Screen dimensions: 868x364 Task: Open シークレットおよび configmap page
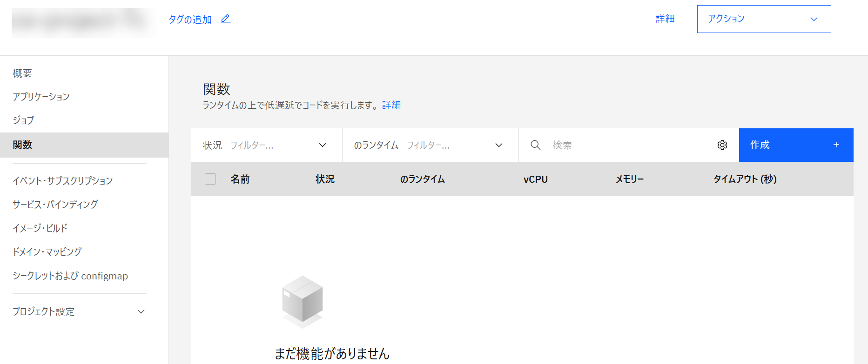click(x=70, y=276)
